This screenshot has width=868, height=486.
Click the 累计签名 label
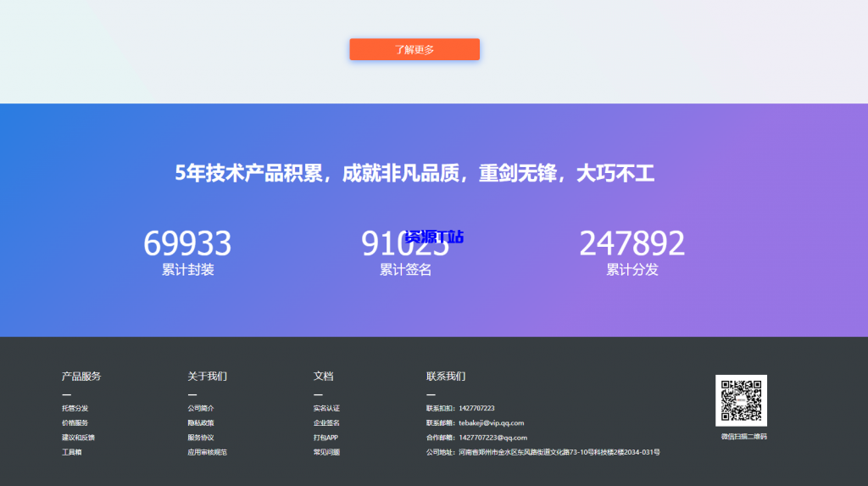pyautogui.click(x=405, y=270)
